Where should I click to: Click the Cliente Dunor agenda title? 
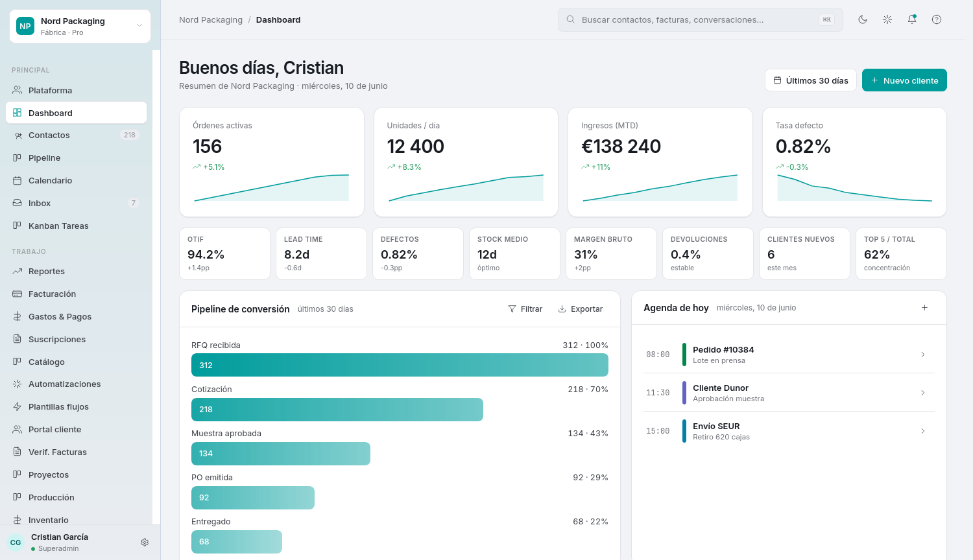click(721, 388)
